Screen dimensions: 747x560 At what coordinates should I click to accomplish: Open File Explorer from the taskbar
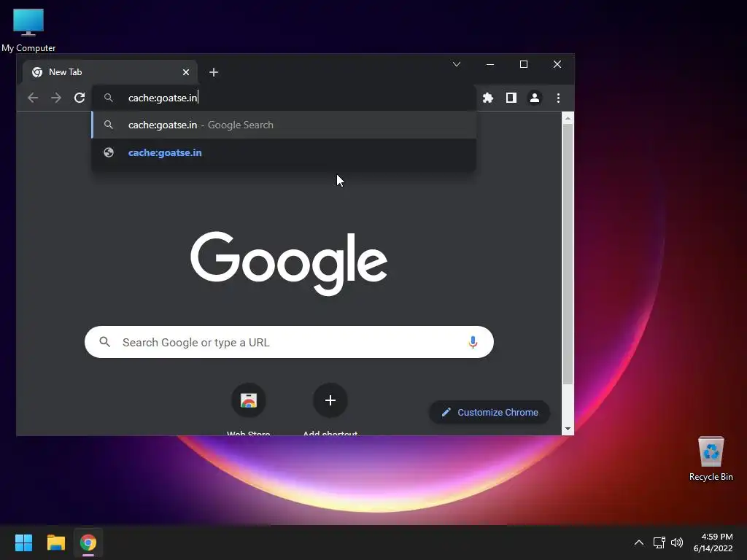point(55,542)
